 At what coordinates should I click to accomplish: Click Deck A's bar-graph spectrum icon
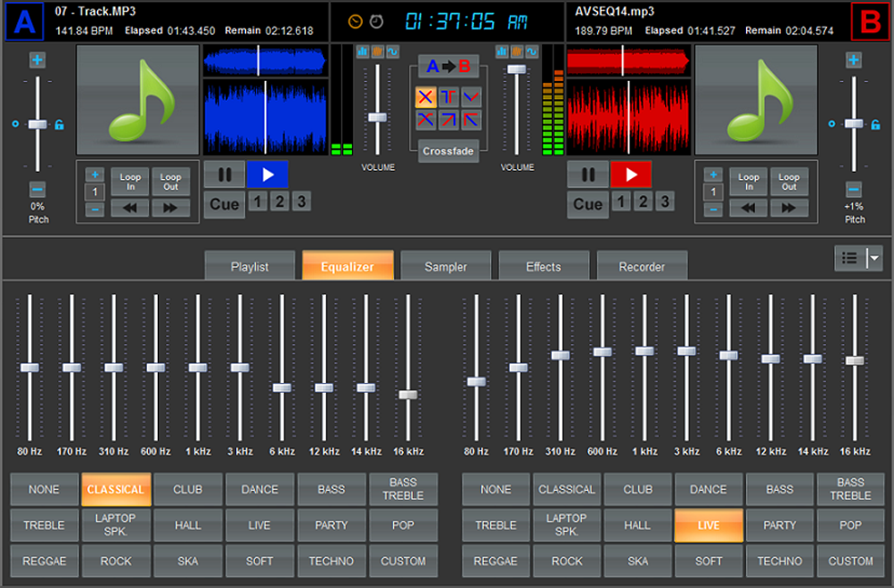(x=363, y=51)
